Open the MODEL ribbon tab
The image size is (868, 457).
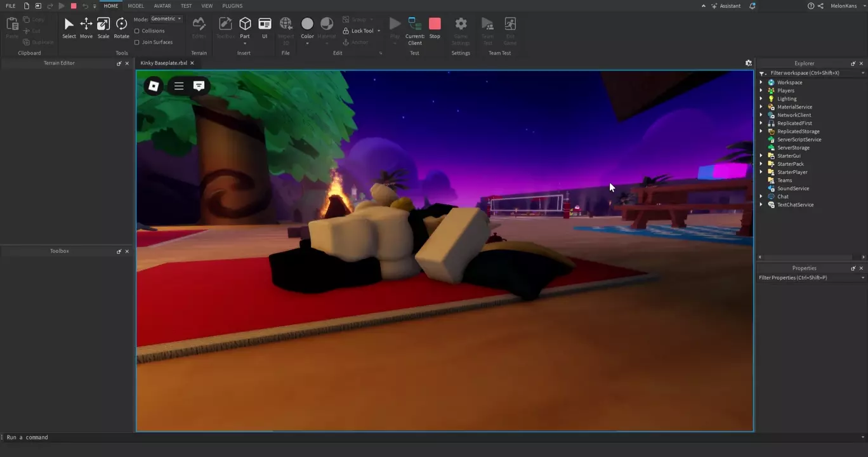click(136, 6)
